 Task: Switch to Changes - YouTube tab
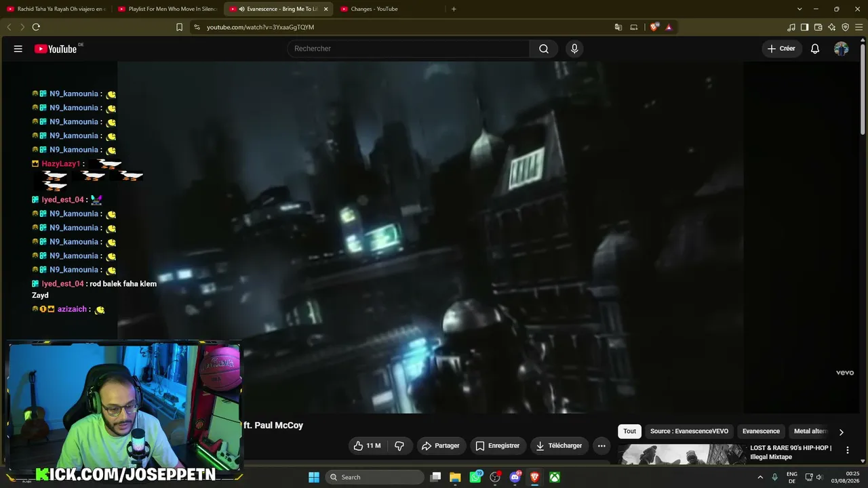[x=389, y=9]
